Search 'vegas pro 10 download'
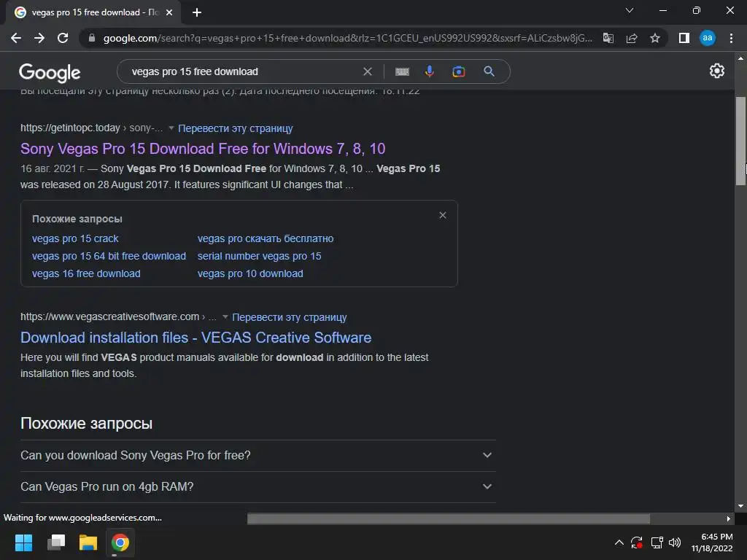This screenshot has height=560, width=747. (x=250, y=274)
